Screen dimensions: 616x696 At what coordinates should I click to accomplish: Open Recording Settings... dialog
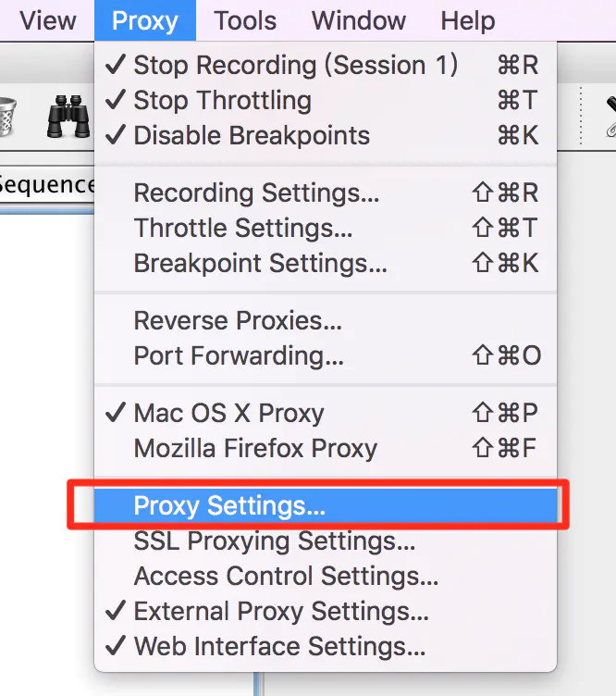click(x=326, y=193)
